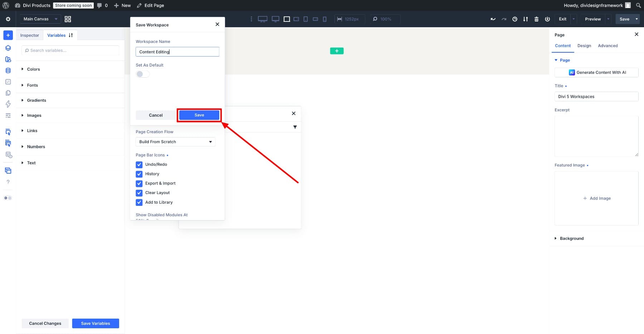The width and height of the screenshot is (644, 334).
Task: Click the filter funnel icon
Action: tap(295, 127)
